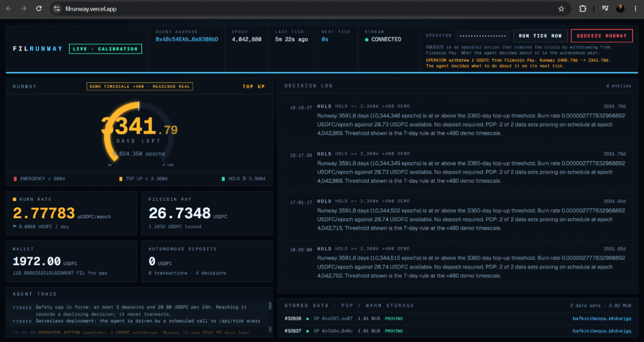The image size is (644, 342).
Task: Click the TOP UP link in Runway panel
Action: [253, 87]
